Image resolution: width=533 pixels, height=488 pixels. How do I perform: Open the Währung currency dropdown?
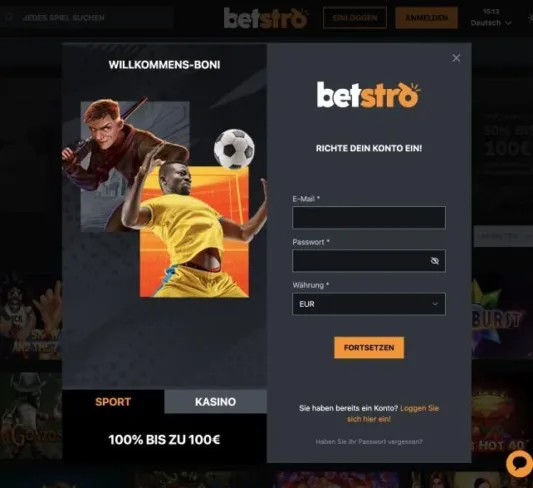point(369,304)
